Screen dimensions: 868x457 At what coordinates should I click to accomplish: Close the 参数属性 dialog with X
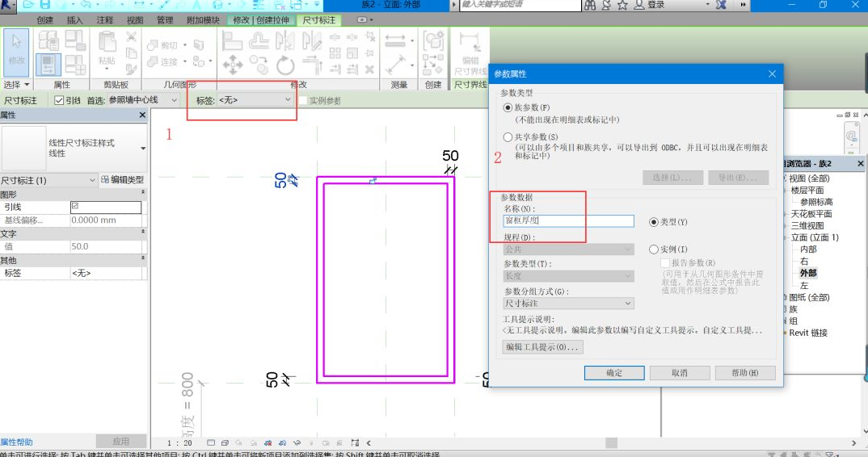click(772, 73)
